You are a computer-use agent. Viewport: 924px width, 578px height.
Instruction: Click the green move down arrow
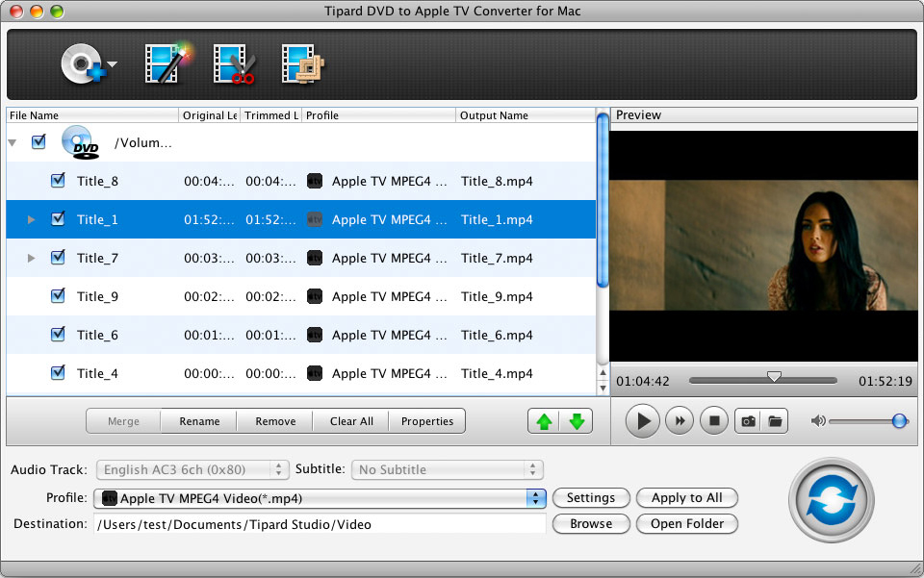pyautogui.click(x=577, y=421)
